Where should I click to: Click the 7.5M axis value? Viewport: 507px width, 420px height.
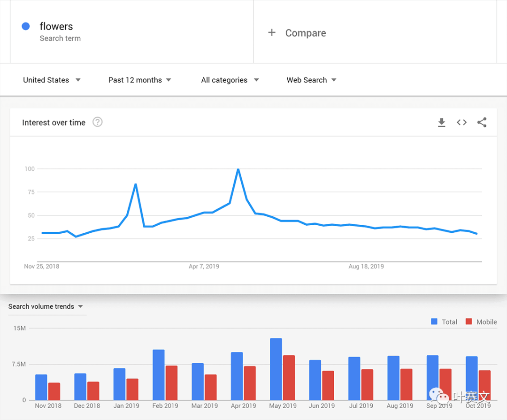(x=19, y=364)
